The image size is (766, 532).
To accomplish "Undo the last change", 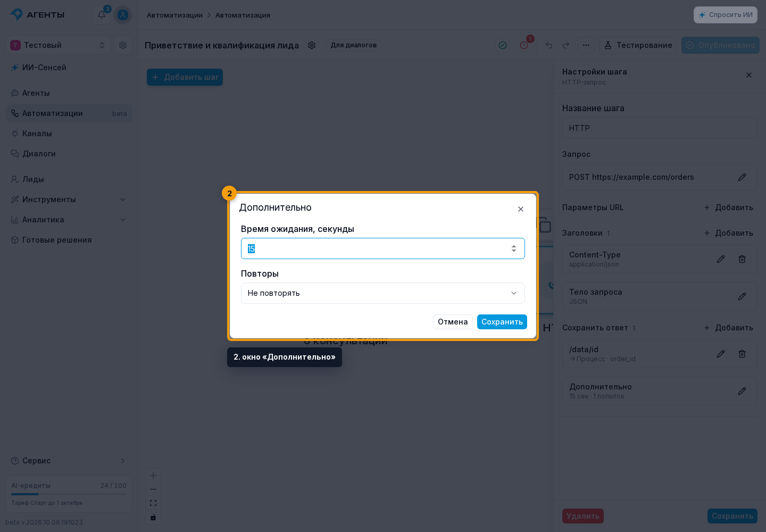I will tap(549, 45).
